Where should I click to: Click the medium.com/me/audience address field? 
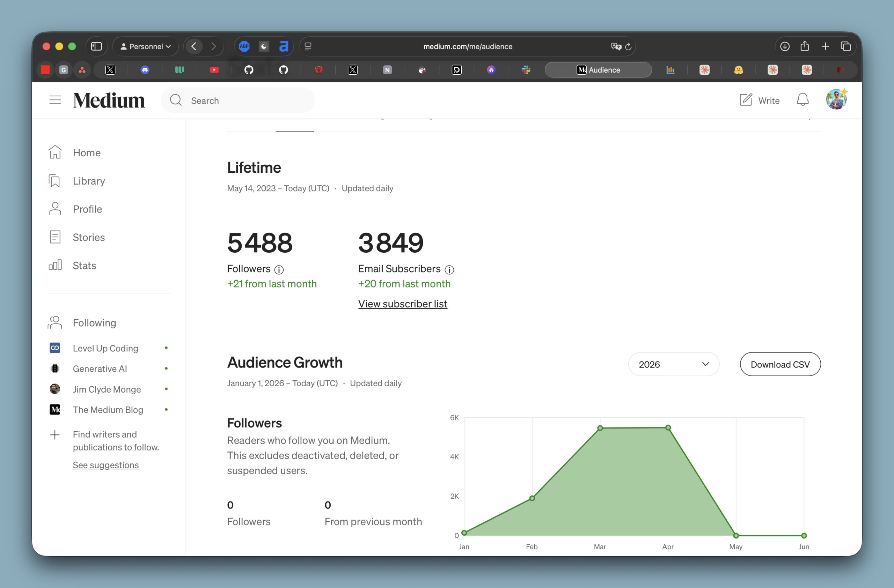click(x=468, y=46)
